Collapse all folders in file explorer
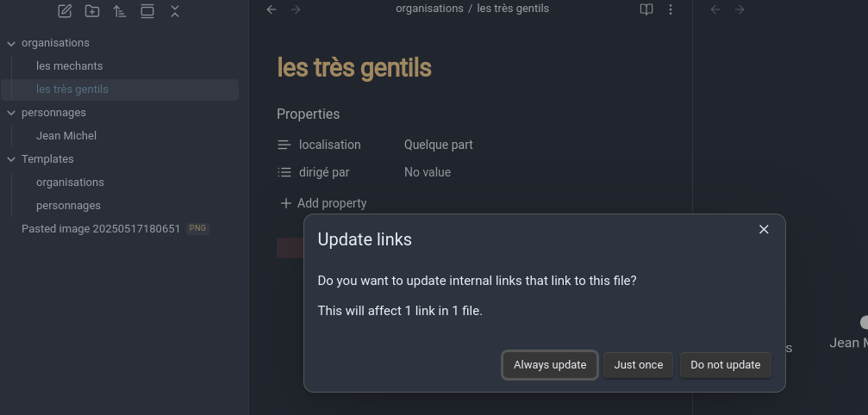868x415 pixels. point(175,11)
